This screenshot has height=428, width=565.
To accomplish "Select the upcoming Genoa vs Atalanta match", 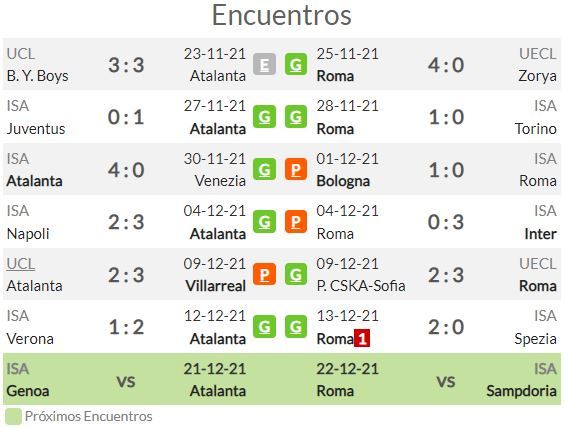I will coord(126,379).
